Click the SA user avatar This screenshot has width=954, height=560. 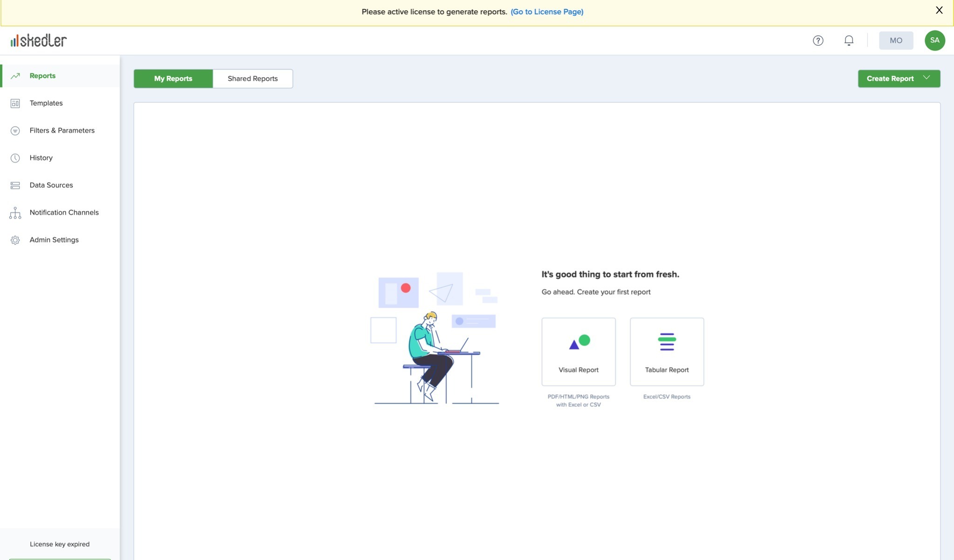pos(934,40)
